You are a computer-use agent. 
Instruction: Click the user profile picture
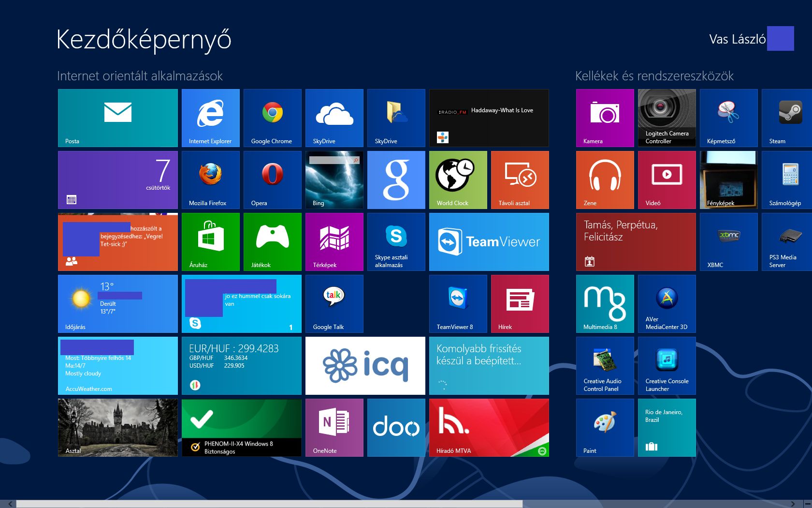coord(781,38)
